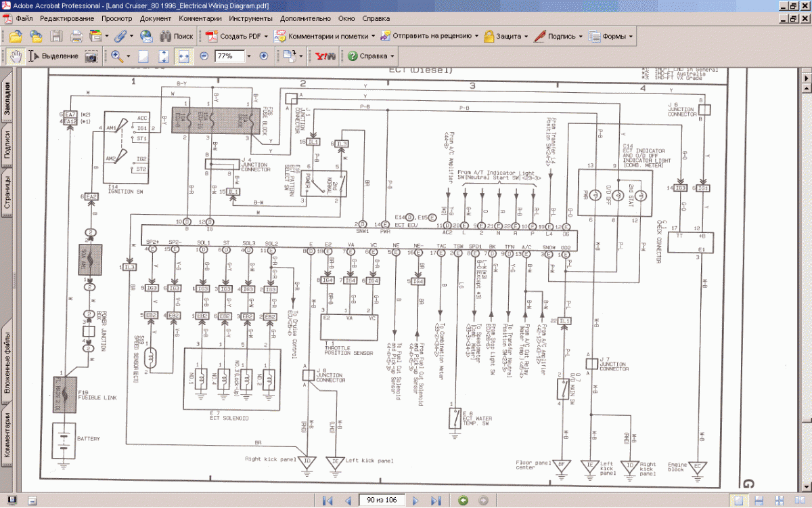The height and width of the screenshot is (508, 812).
Task: Click the Print icon in toolbar
Action: [76, 36]
